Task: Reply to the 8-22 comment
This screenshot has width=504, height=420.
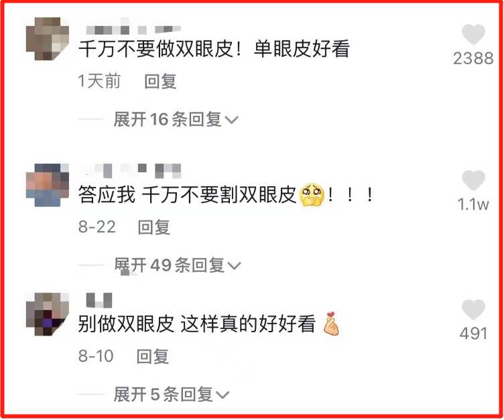Action: pyautogui.click(x=154, y=227)
